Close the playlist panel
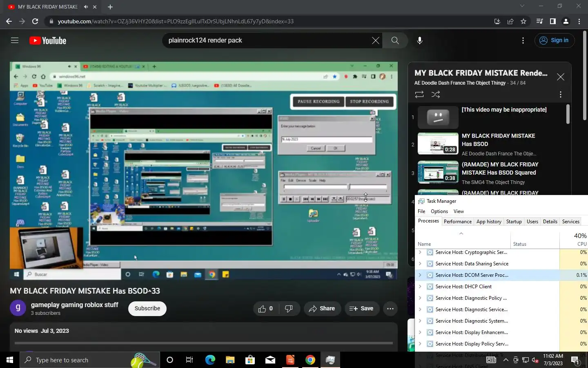This screenshot has width=588, height=368. coord(561,77)
